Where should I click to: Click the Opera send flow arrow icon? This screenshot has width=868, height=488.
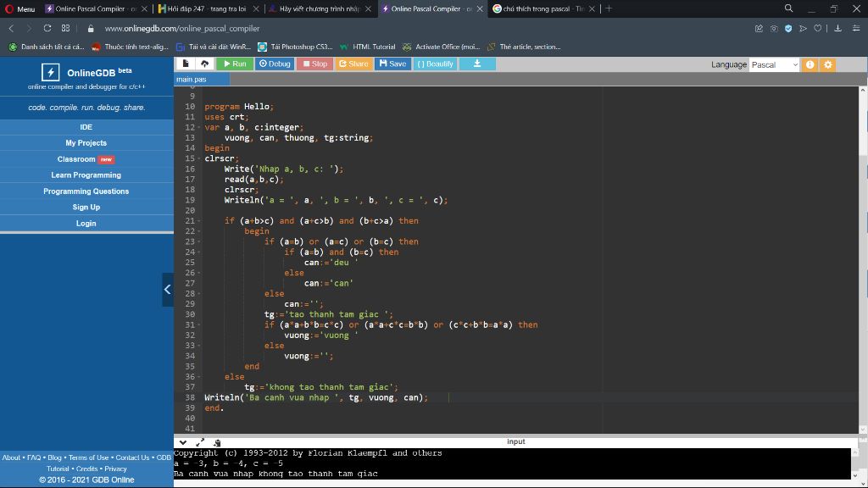(x=804, y=28)
